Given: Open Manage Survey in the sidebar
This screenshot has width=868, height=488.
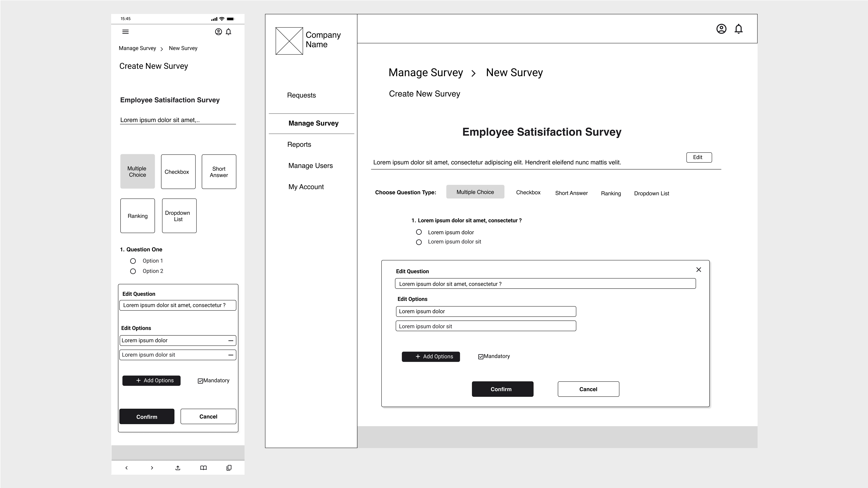Looking at the screenshot, I should click(x=313, y=123).
